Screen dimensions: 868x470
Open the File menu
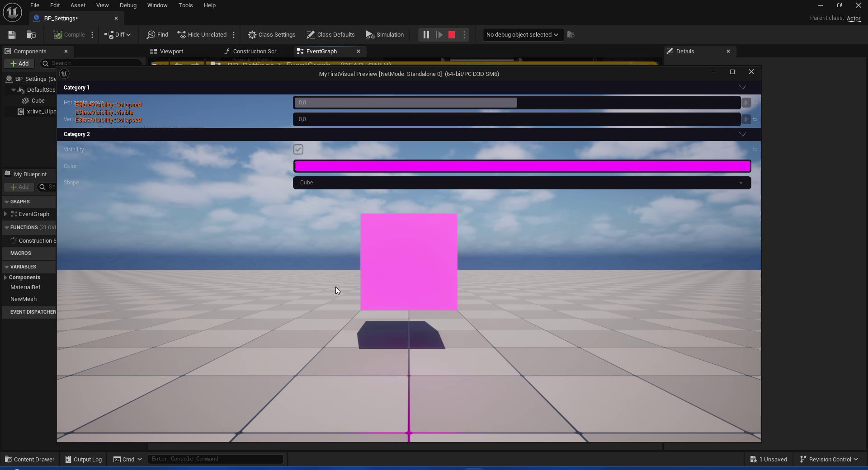pyautogui.click(x=35, y=5)
